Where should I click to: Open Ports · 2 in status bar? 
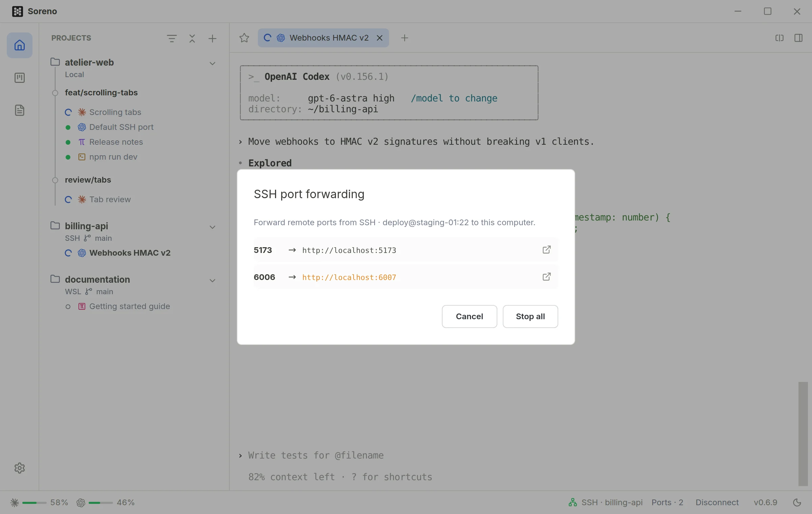(667, 503)
